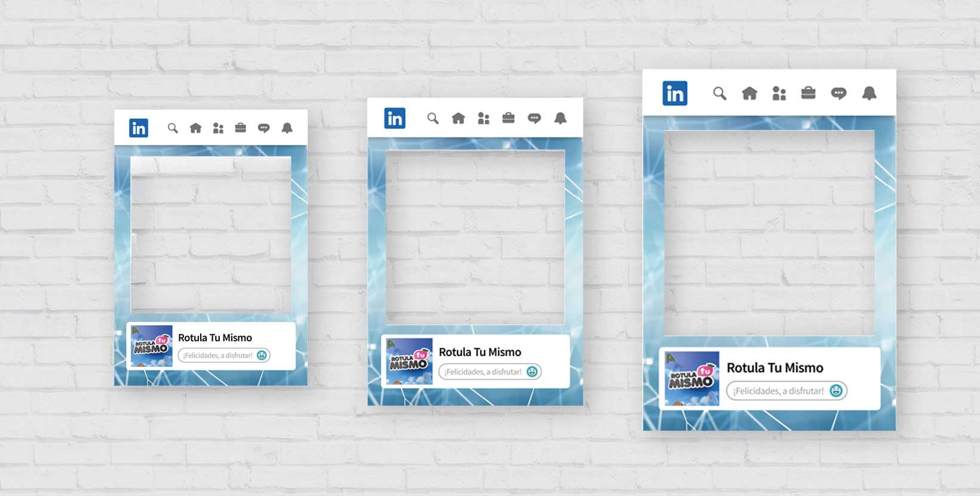
Task: Select the briefcase jobs icon on the smallest frame
Action: (x=241, y=128)
